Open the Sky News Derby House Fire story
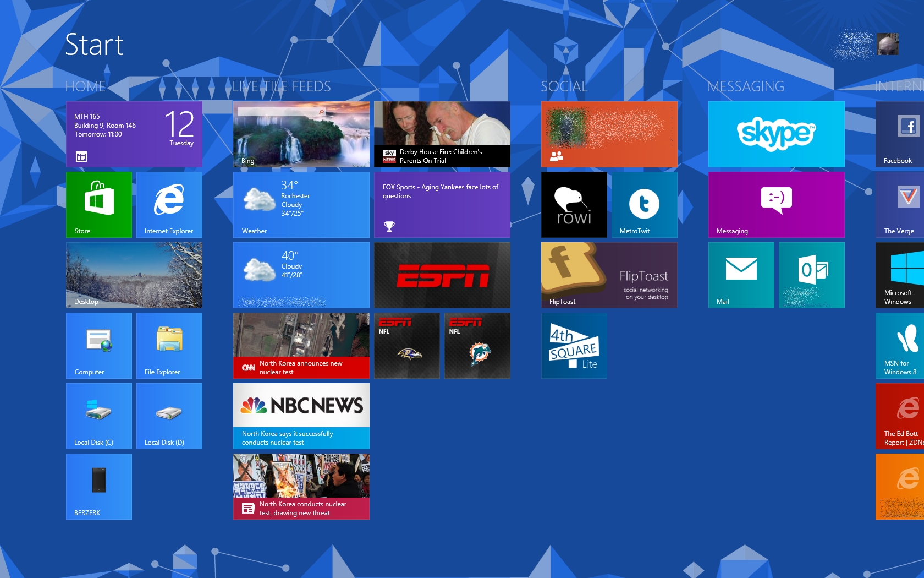Image resolution: width=924 pixels, height=578 pixels. [442, 134]
